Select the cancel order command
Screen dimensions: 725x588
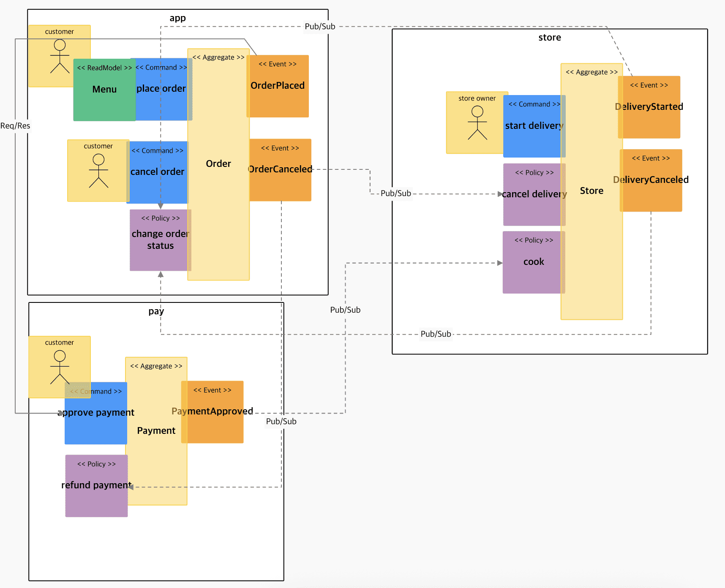click(157, 172)
